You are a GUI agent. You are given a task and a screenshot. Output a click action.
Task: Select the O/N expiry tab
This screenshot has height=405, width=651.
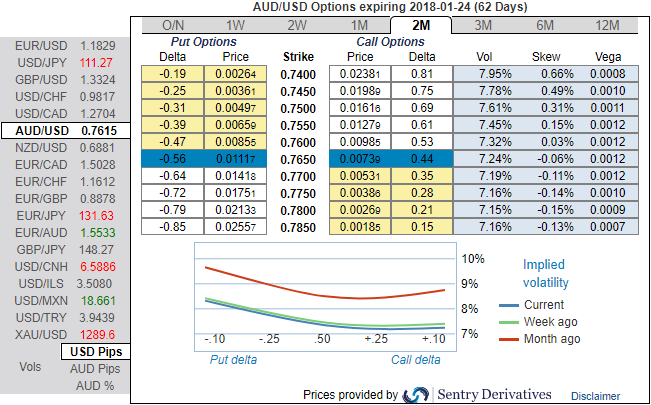[x=173, y=26]
